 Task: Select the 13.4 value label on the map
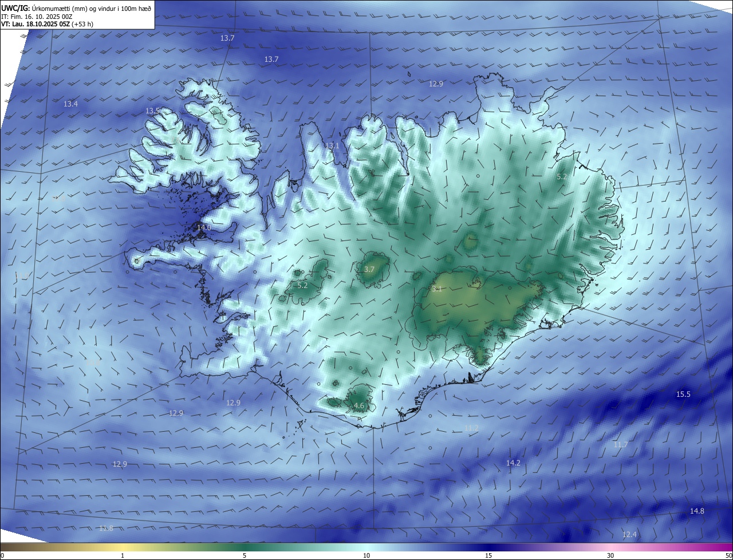(x=70, y=104)
